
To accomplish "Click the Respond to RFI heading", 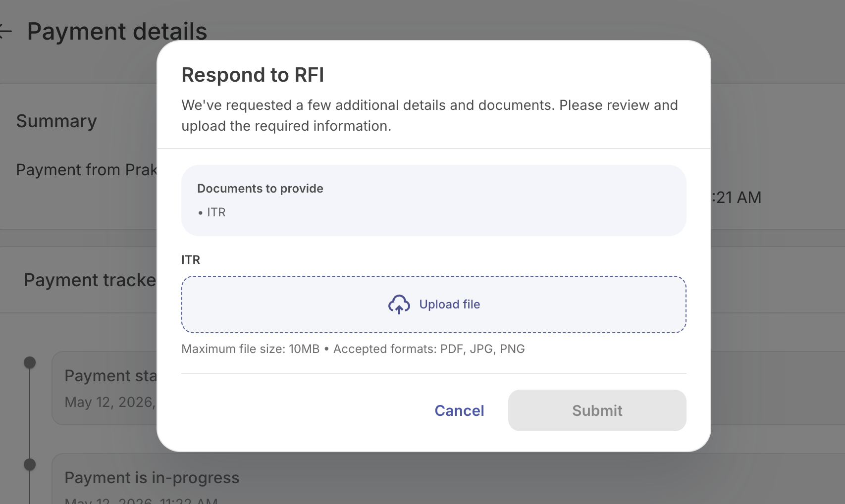I will 253,75.
